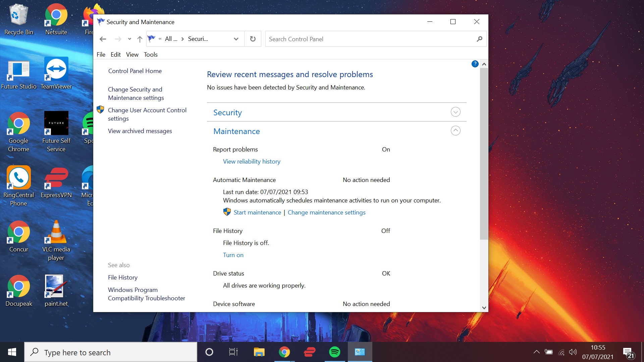Click View reliability history link
644x362 pixels.
[252, 161]
